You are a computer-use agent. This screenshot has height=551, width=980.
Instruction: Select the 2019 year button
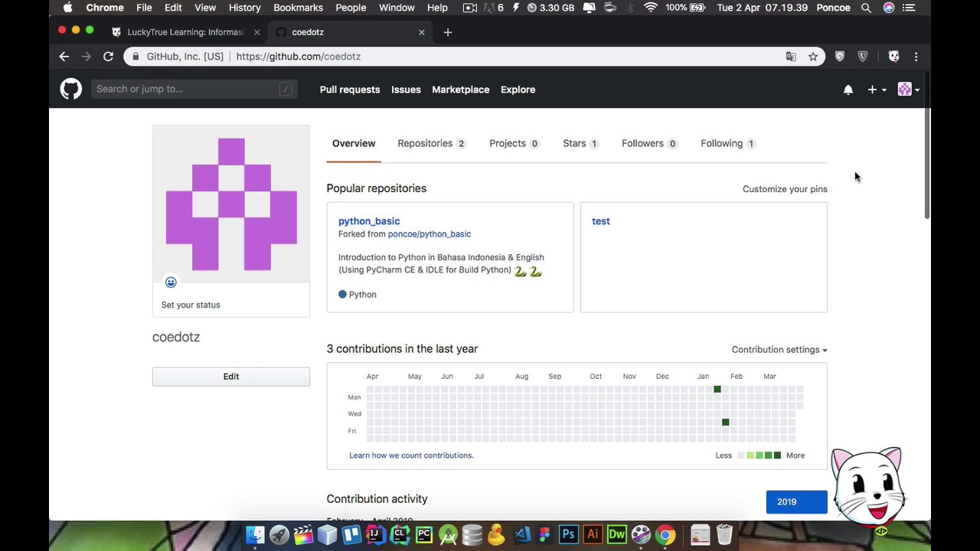tap(796, 502)
